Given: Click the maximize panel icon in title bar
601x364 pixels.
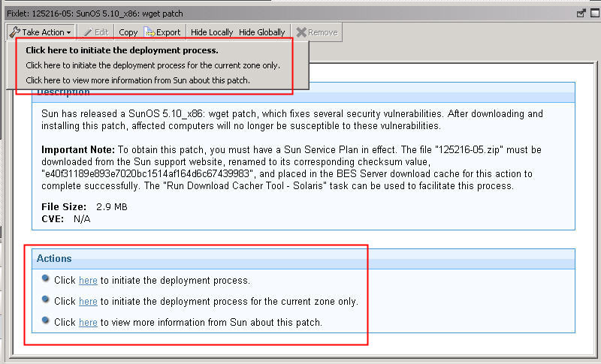Looking at the screenshot, I should (x=594, y=13).
